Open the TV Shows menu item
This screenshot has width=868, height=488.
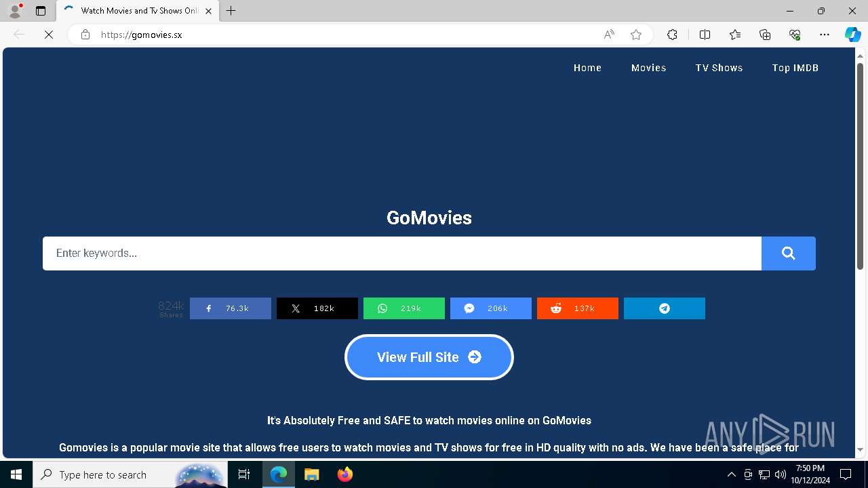(719, 68)
